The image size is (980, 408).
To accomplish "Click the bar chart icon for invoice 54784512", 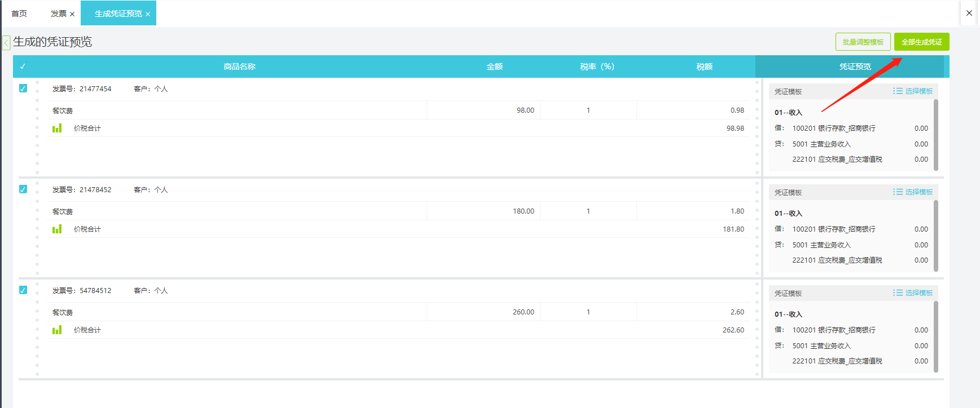I will coord(57,330).
